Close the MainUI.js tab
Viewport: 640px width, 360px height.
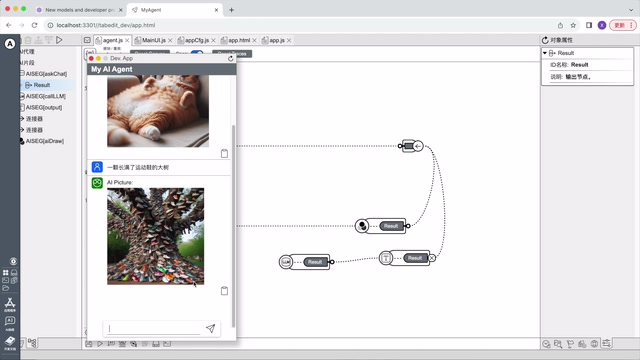pyautogui.click(x=170, y=40)
